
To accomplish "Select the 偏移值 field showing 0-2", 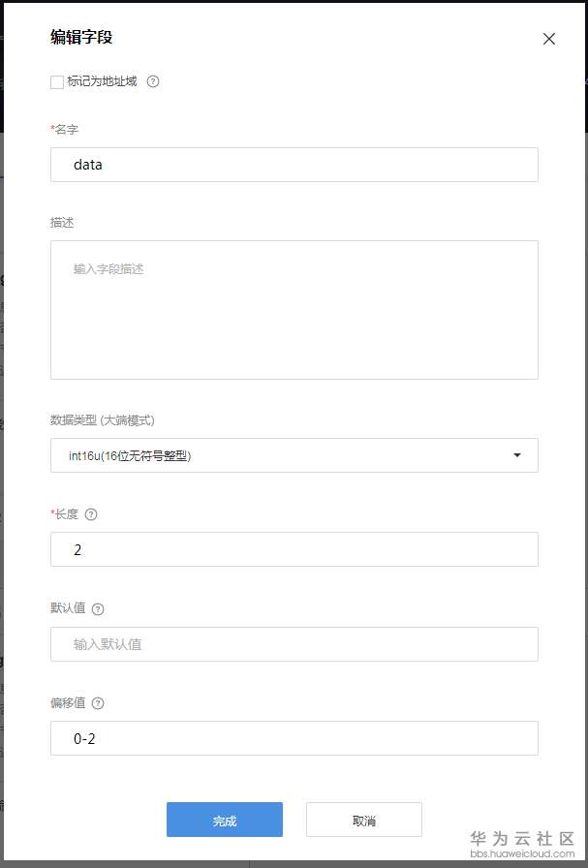I will pyautogui.click(x=294, y=738).
